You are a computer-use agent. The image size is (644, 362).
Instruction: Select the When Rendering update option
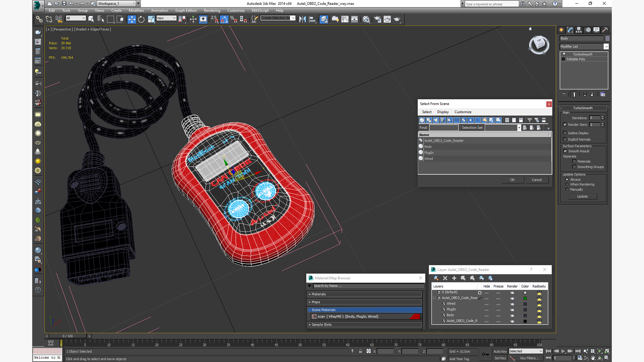click(567, 184)
